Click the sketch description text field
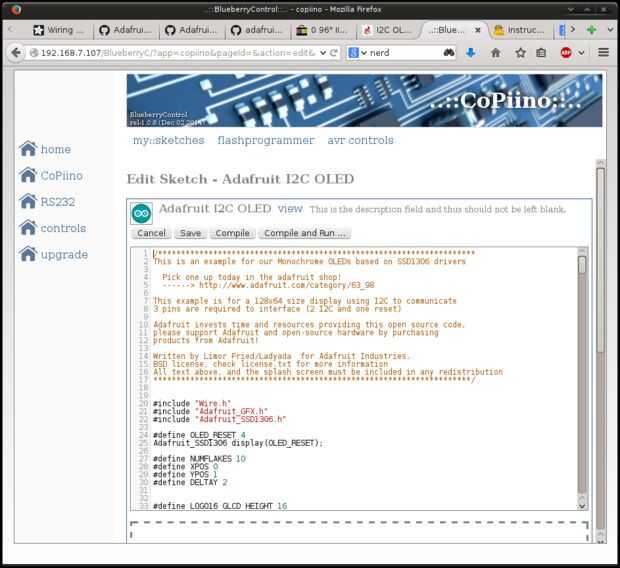The width and height of the screenshot is (620, 568). tap(437, 209)
